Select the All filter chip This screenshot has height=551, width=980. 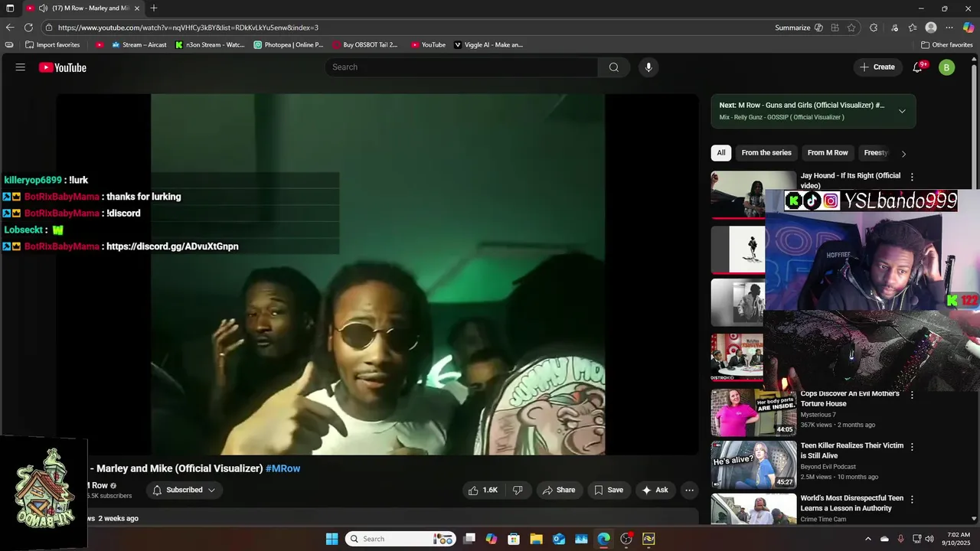click(721, 153)
